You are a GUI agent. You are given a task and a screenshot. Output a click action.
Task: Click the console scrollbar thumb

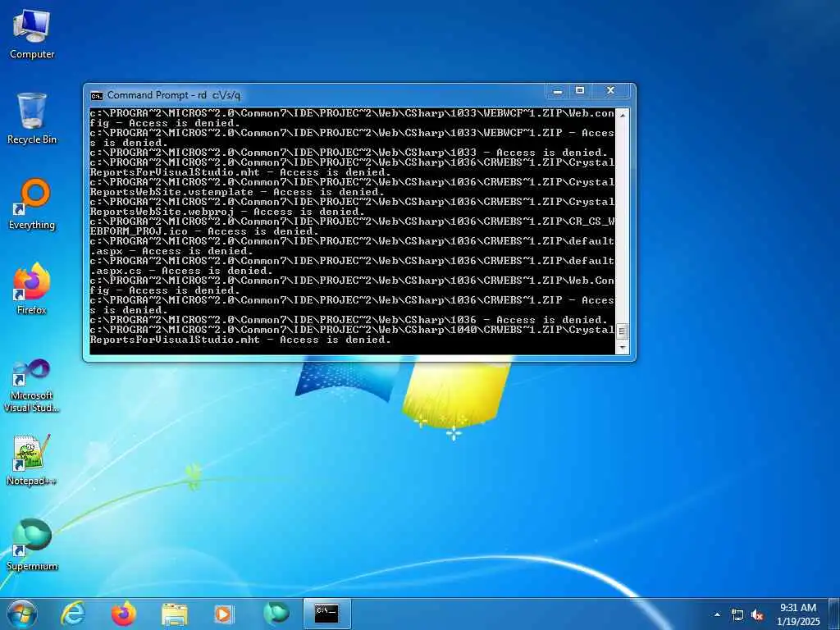(622, 331)
